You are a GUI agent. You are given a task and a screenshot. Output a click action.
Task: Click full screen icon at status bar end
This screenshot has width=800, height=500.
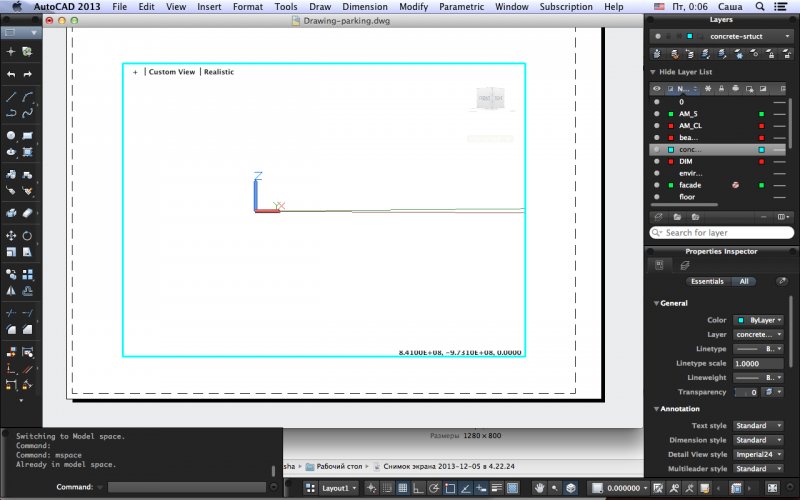772,488
